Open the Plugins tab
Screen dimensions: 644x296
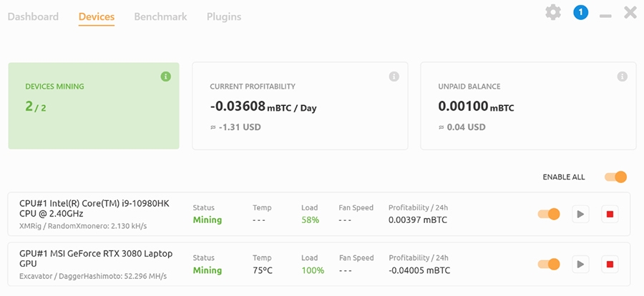tap(224, 16)
